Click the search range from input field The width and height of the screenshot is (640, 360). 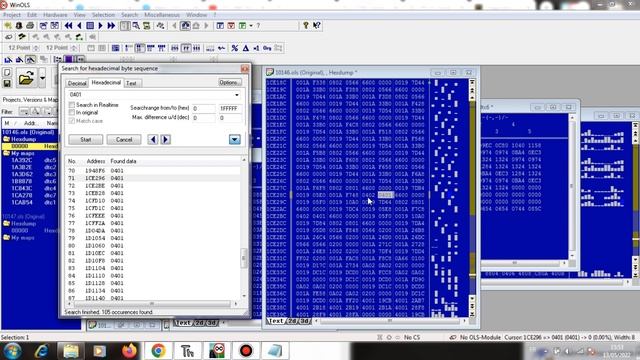coord(203,109)
